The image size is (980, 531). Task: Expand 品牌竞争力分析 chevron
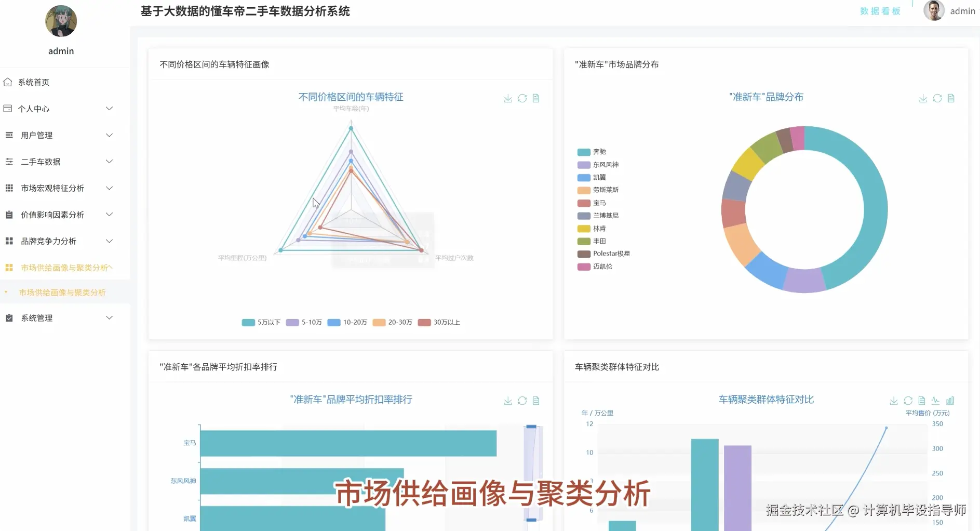(x=109, y=241)
